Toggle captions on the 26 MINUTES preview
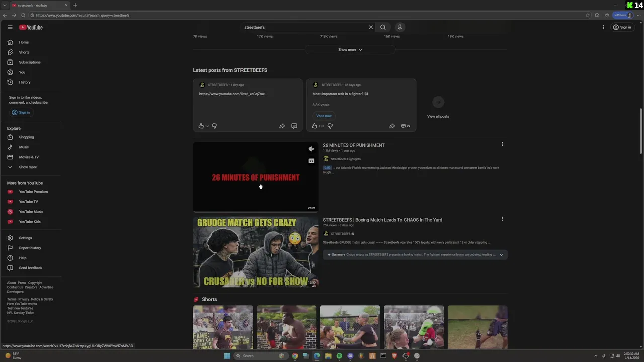The width and height of the screenshot is (644, 362). pyautogui.click(x=311, y=161)
